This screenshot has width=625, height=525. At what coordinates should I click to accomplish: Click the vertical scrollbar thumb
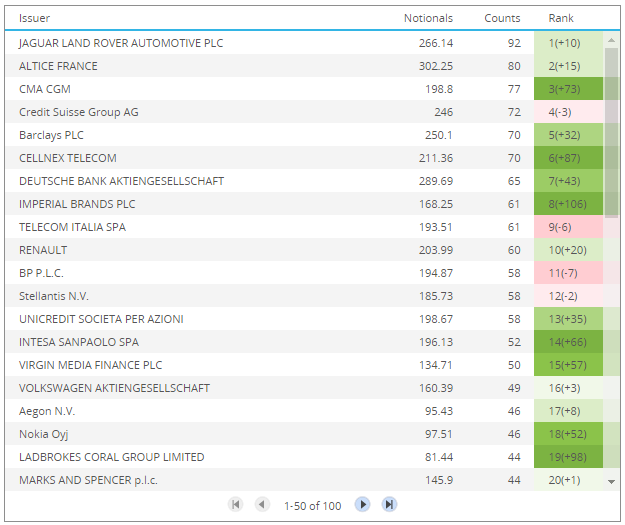611,132
